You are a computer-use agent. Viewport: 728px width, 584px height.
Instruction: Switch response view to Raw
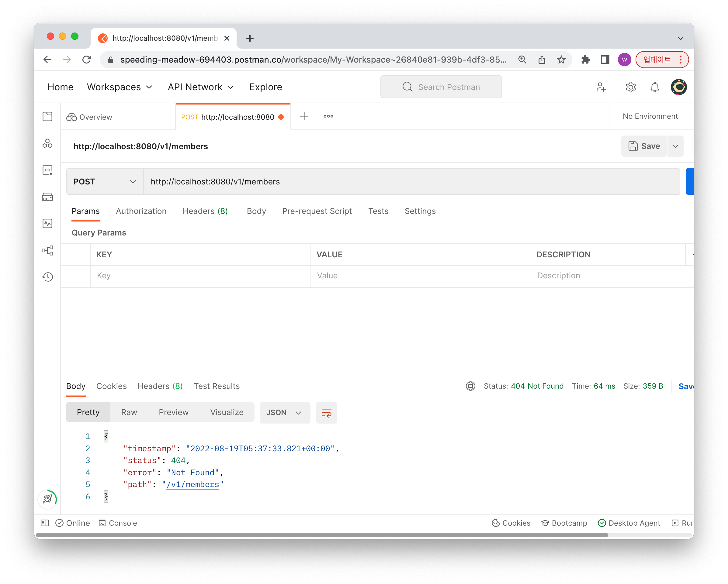tap(129, 412)
